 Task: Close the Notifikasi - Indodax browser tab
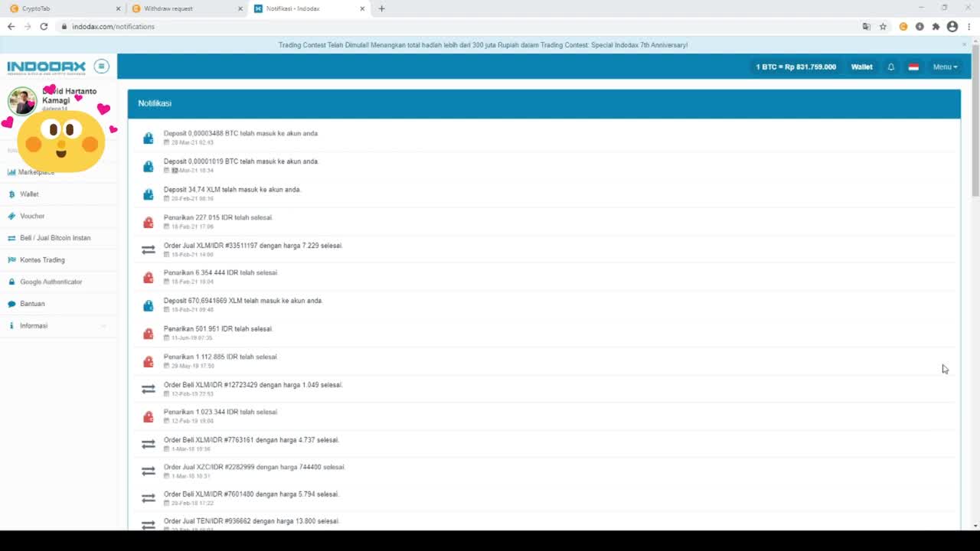362,8
